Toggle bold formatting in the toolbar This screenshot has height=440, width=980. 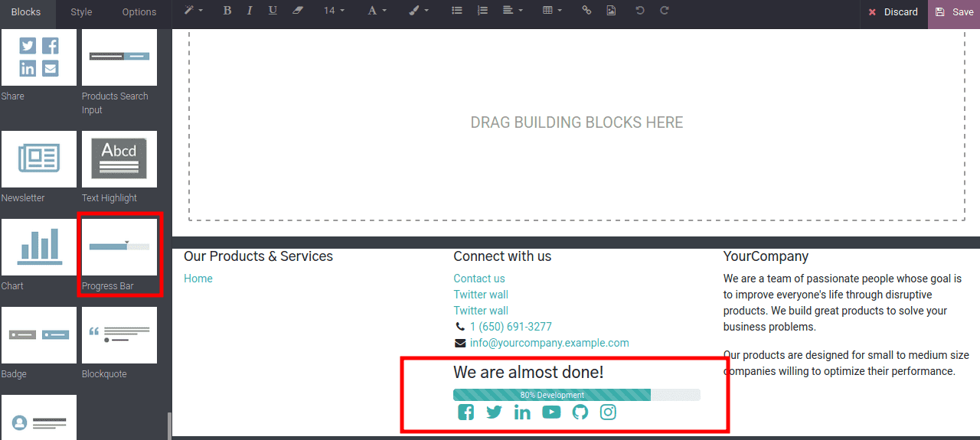click(227, 11)
